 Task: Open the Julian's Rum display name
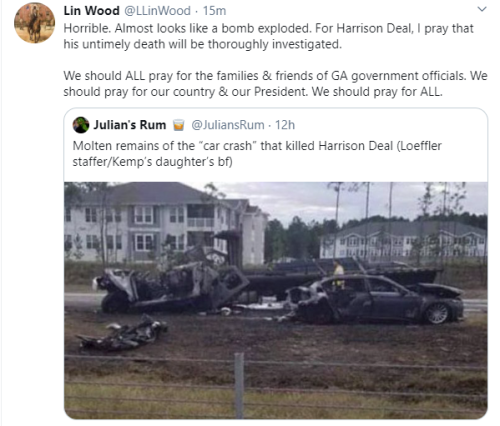(130, 125)
